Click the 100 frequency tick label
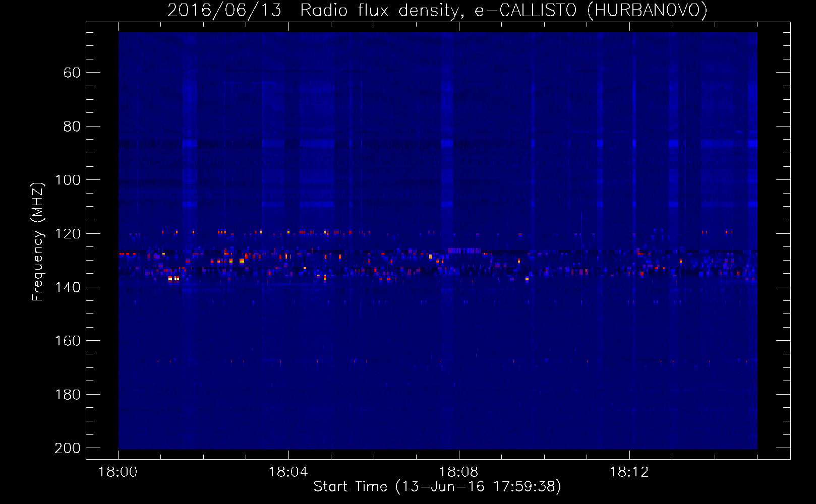 (x=68, y=180)
